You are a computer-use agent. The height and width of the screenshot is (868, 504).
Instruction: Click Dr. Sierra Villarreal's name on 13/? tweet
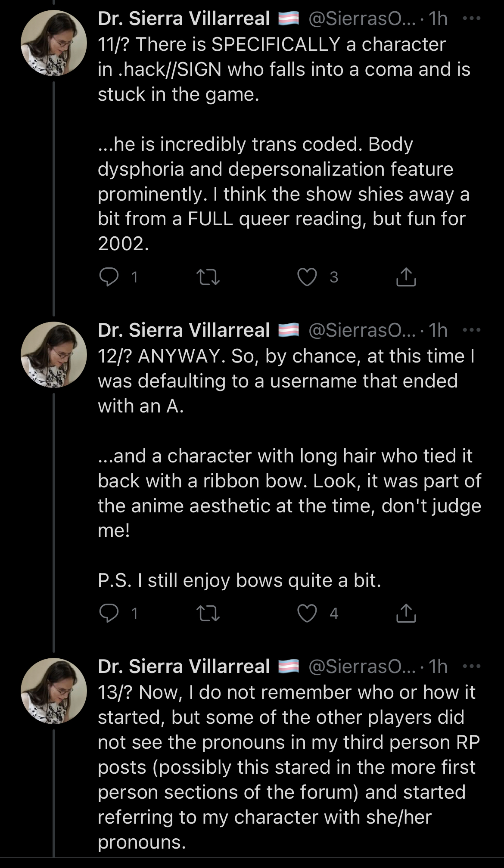(184, 666)
